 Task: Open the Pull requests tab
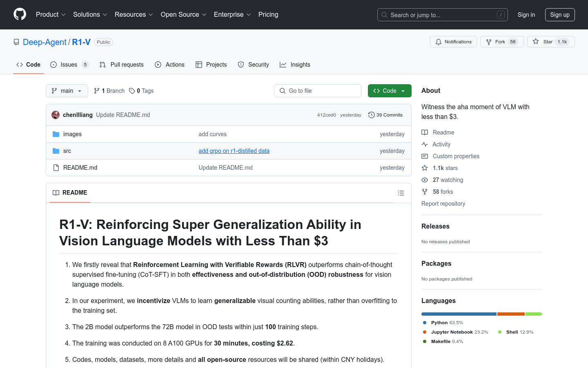click(x=122, y=65)
